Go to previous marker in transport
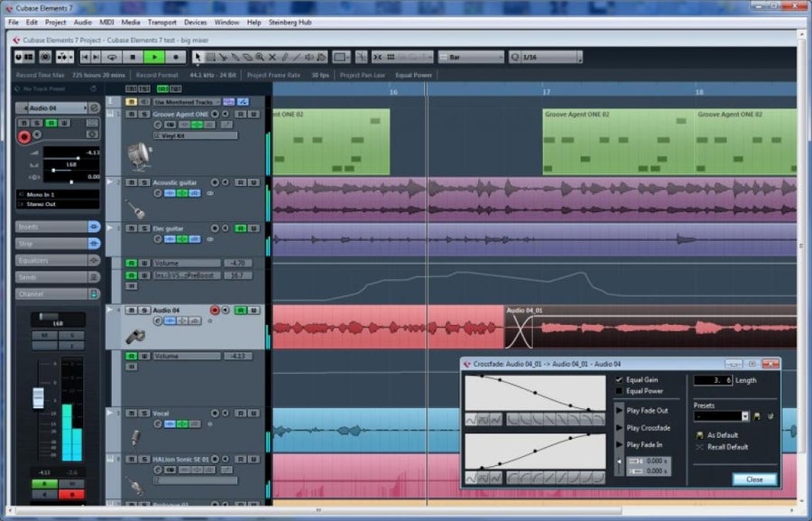 tap(85, 57)
